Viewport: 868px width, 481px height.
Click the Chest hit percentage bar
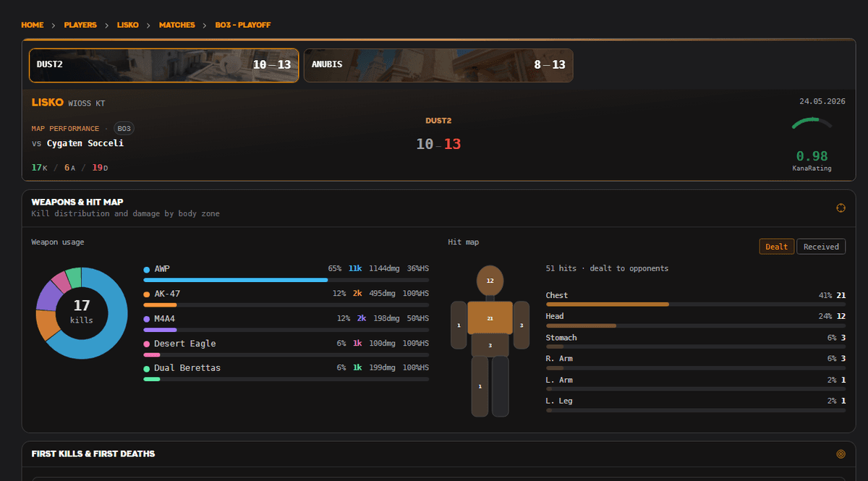click(696, 305)
